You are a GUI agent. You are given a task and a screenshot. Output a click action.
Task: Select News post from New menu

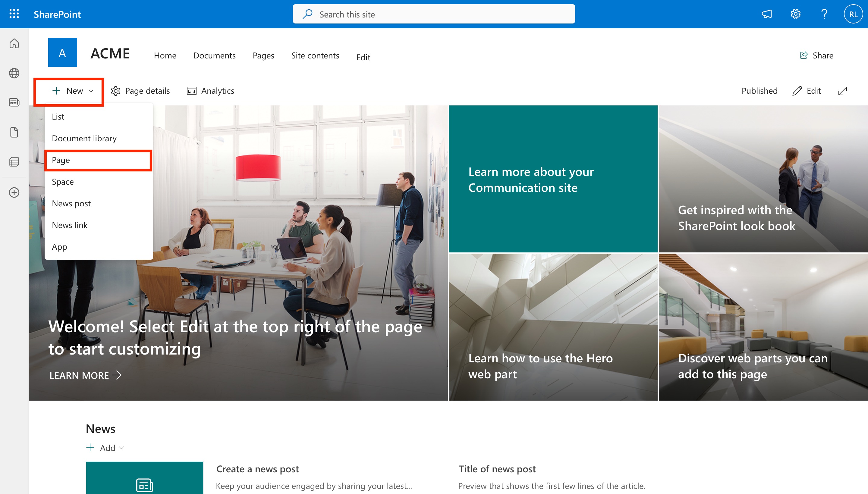(99, 204)
